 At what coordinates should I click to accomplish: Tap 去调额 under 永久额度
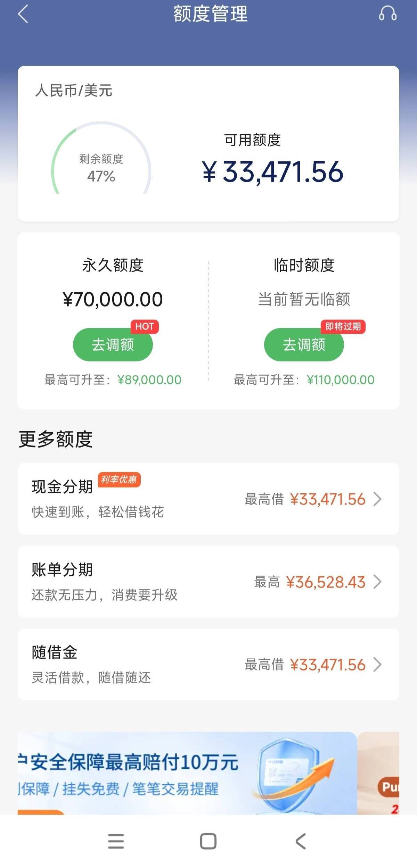(x=113, y=345)
